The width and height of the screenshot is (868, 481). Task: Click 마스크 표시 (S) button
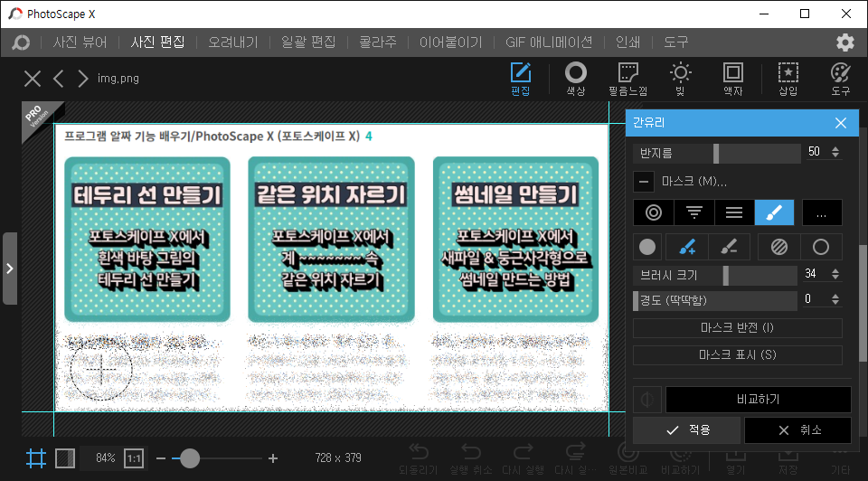(738, 354)
